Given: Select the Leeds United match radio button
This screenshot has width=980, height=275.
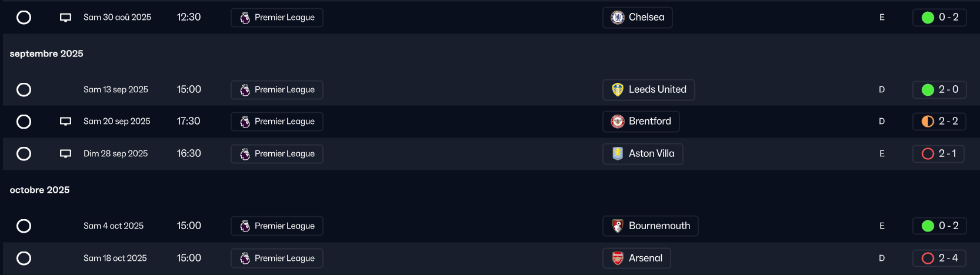Looking at the screenshot, I should [x=24, y=89].
